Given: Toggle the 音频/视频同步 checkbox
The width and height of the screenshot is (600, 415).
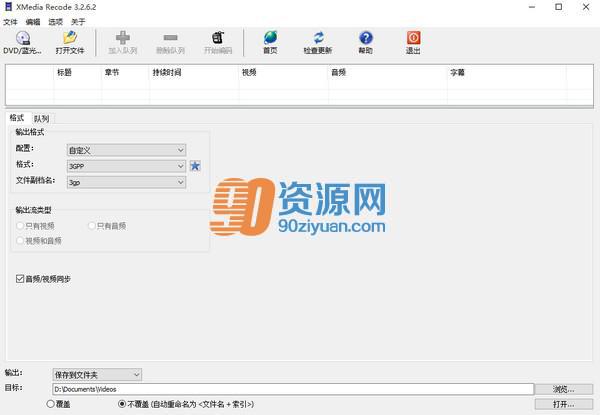Looking at the screenshot, I should [x=20, y=278].
